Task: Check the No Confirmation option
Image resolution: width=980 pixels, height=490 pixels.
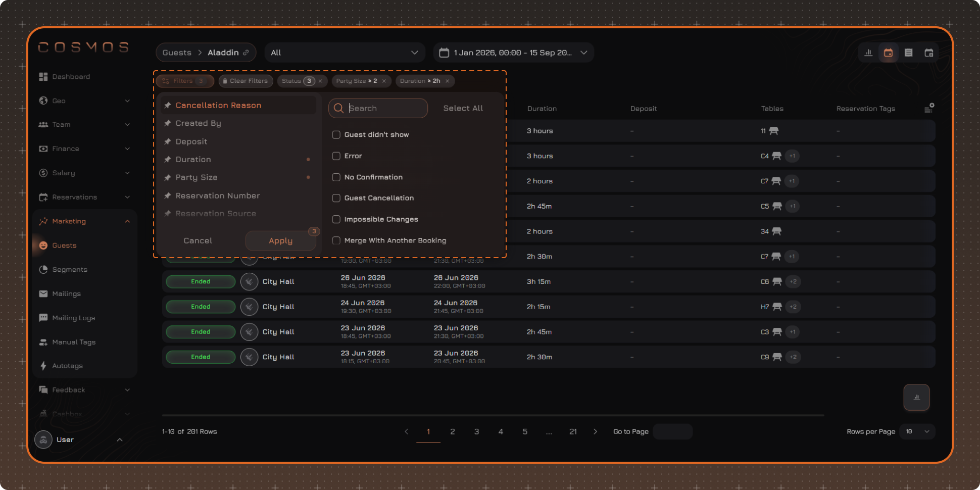Action: click(x=336, y=177)
